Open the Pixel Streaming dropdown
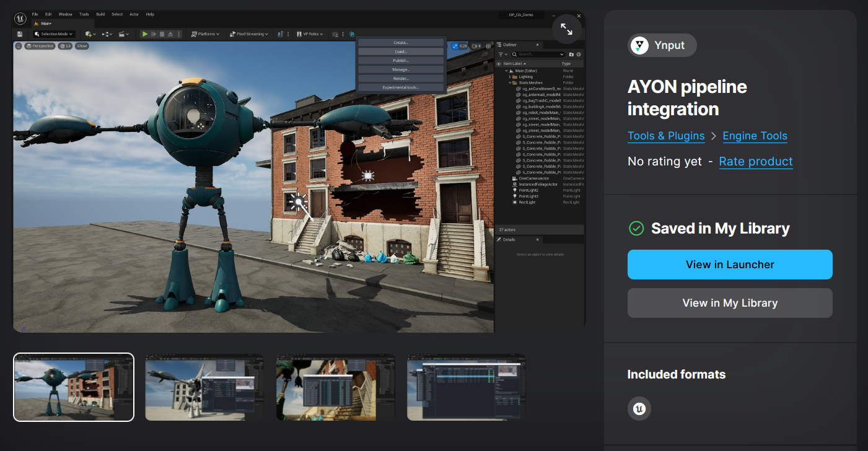868x451 pixels. click(248, 34)
